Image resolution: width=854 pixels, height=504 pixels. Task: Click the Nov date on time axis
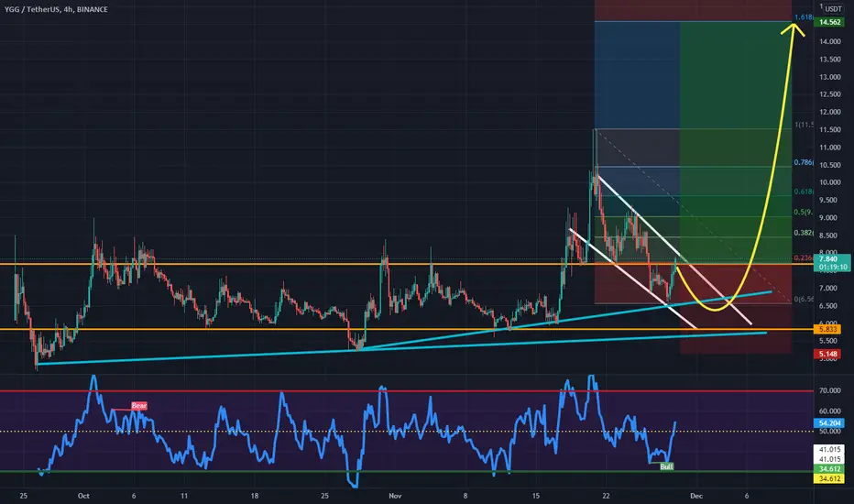tap(395, 496)
